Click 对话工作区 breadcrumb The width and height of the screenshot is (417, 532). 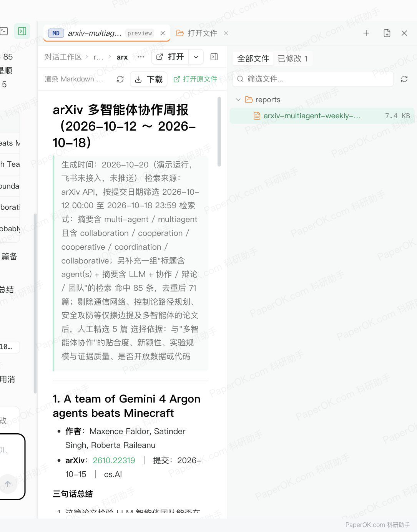point(63,57)
